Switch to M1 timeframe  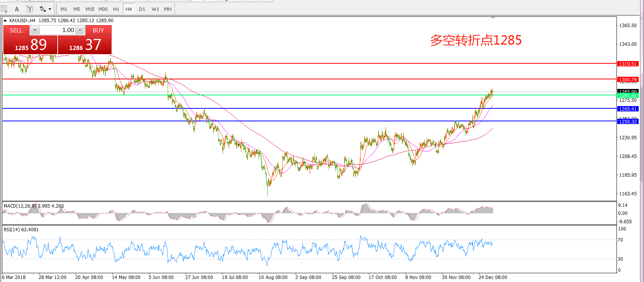[x=64, y=9]
